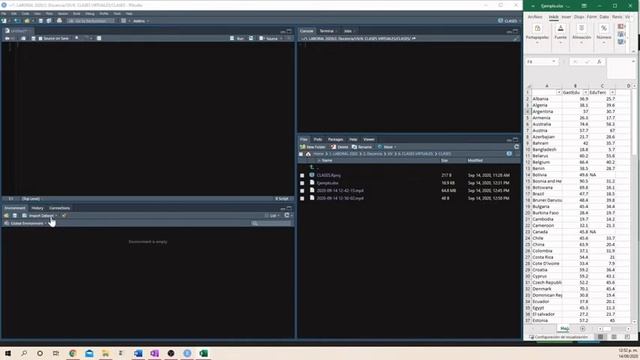Open the CLASES project menu in RStudio
This screenshot has height=360, width=640.
pyautogui.click(x=509, y=21)
